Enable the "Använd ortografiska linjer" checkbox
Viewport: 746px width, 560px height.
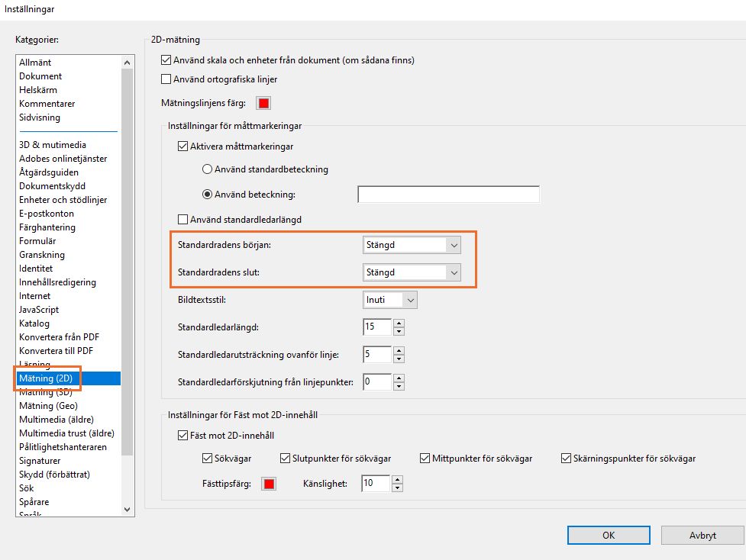[x=165, y=79]
